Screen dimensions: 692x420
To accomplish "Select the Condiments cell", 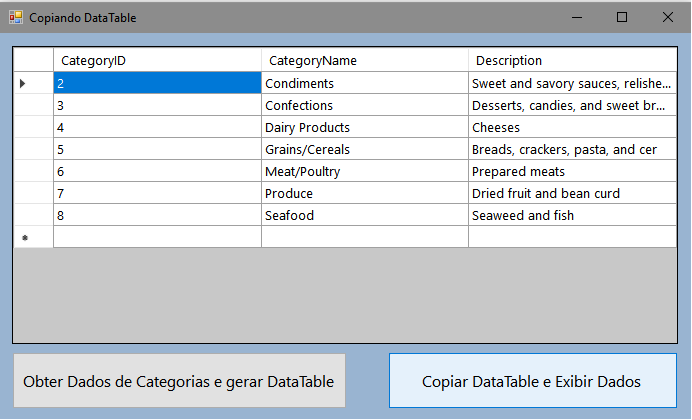I will click(365, 83).
